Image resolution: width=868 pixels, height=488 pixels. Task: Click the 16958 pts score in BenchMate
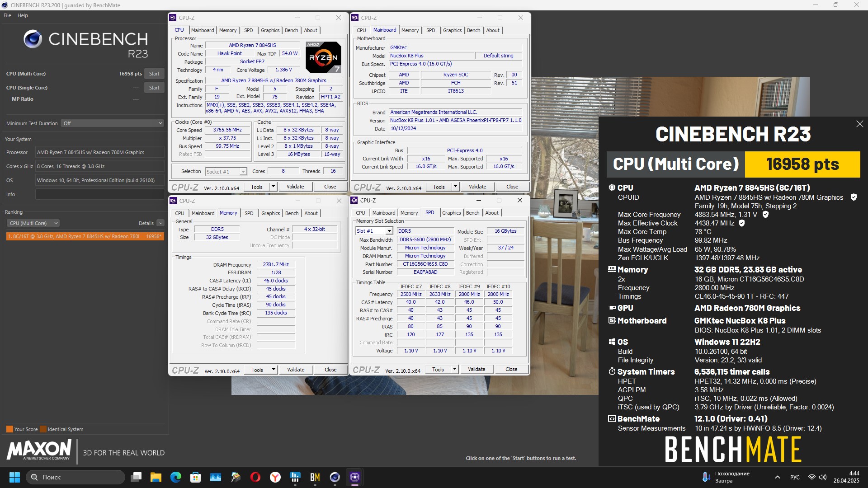(802, 164)
